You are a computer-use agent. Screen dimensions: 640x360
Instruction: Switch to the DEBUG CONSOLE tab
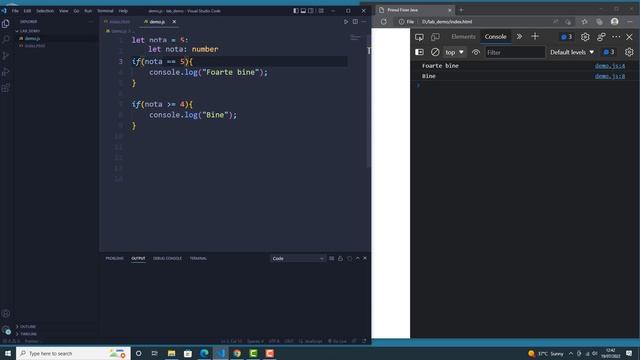tap(167, 258)
